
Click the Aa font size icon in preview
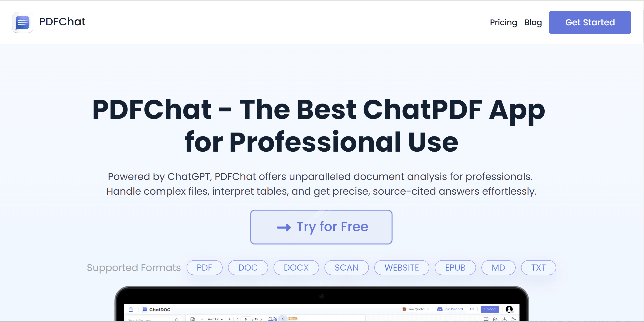(495, 319)
